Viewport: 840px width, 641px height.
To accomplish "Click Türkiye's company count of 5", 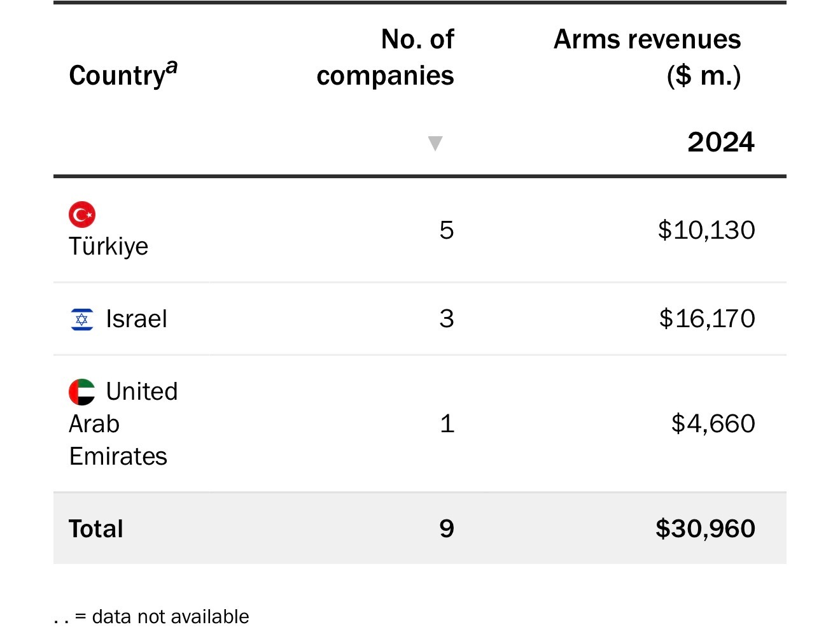I will [447, 230].
